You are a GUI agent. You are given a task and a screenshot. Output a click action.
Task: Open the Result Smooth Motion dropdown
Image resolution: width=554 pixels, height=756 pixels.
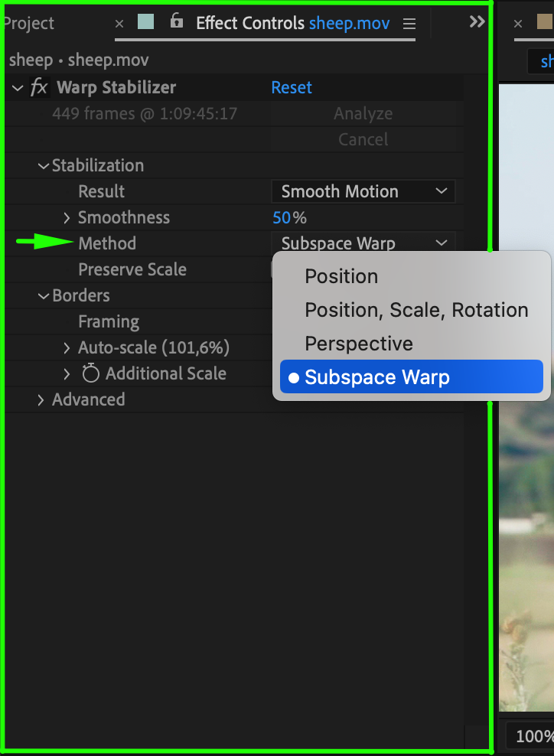point(363,191)
